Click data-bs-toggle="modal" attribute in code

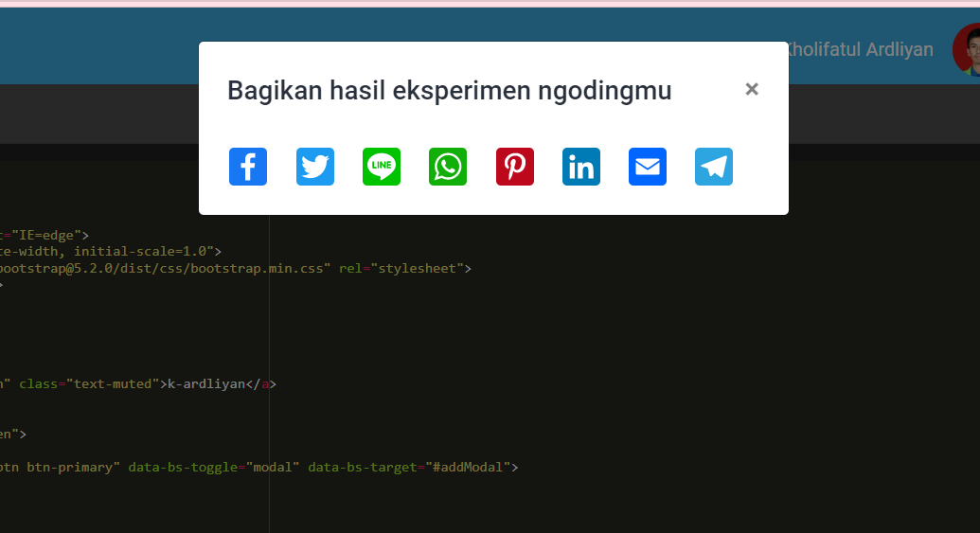click(214, 468)
